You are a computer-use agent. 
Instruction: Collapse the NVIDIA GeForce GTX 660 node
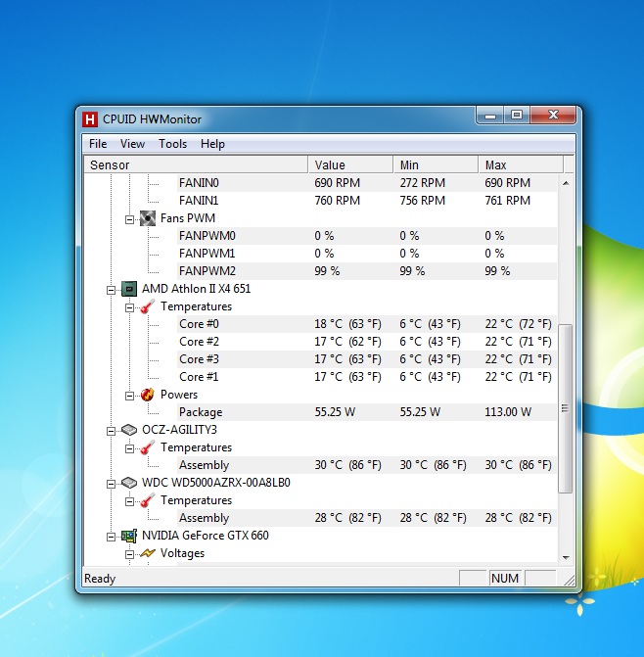click(111, 536)
